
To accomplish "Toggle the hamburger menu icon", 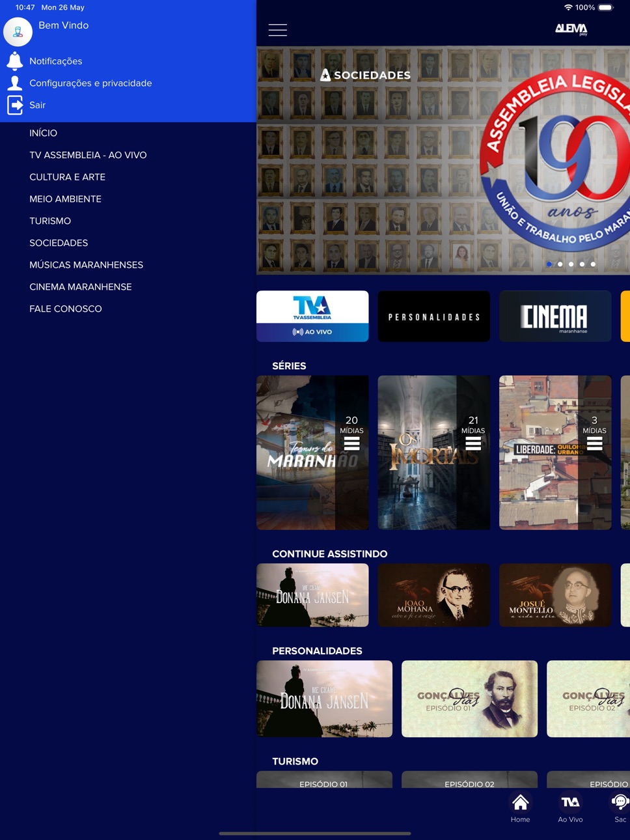I will tap(278, 30).
